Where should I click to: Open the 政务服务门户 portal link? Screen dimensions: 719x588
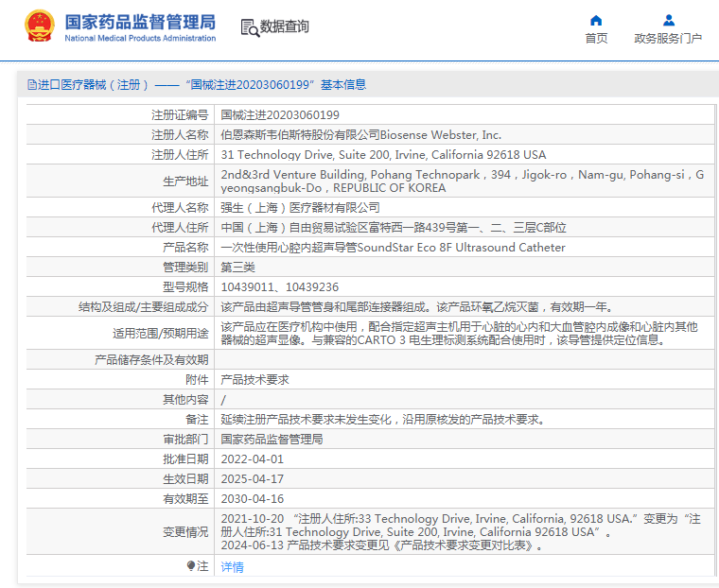pyautogui.click(x=668, y=39)
